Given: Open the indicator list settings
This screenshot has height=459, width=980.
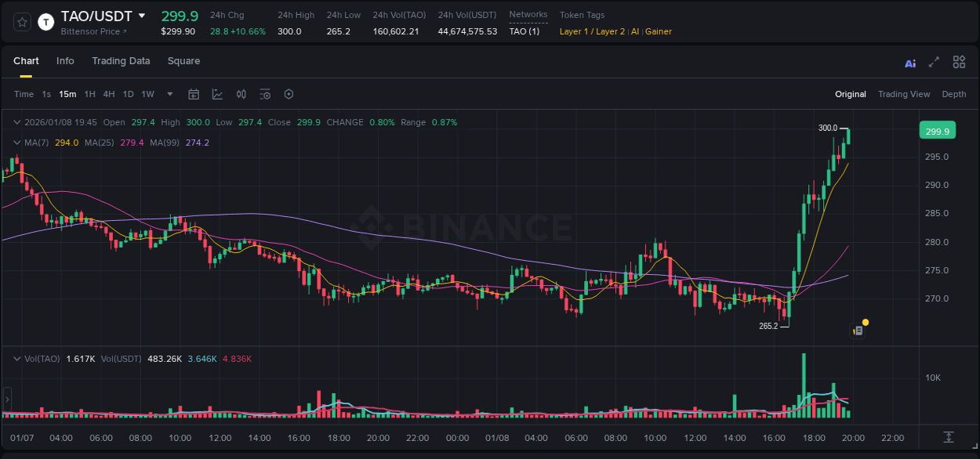Looking at the screenshot, I should [265, 94].
